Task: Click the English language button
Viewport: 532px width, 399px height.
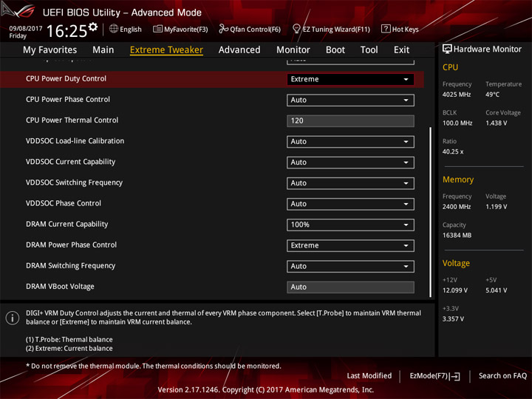Action: point(125,29)
